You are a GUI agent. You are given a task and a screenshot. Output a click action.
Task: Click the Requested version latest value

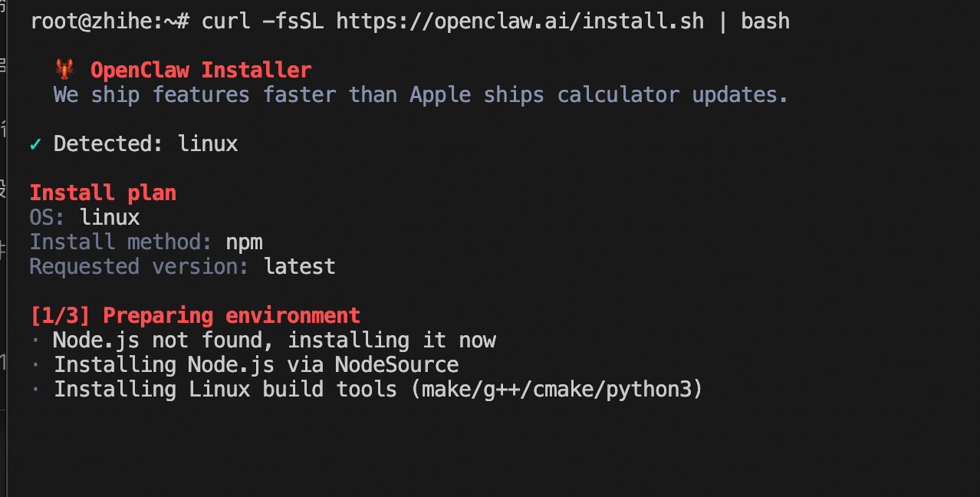pos(300,266)
